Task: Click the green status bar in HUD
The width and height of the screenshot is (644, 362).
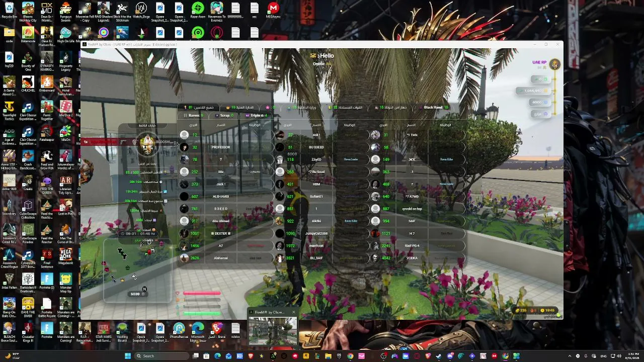Action: pos(202,313)
